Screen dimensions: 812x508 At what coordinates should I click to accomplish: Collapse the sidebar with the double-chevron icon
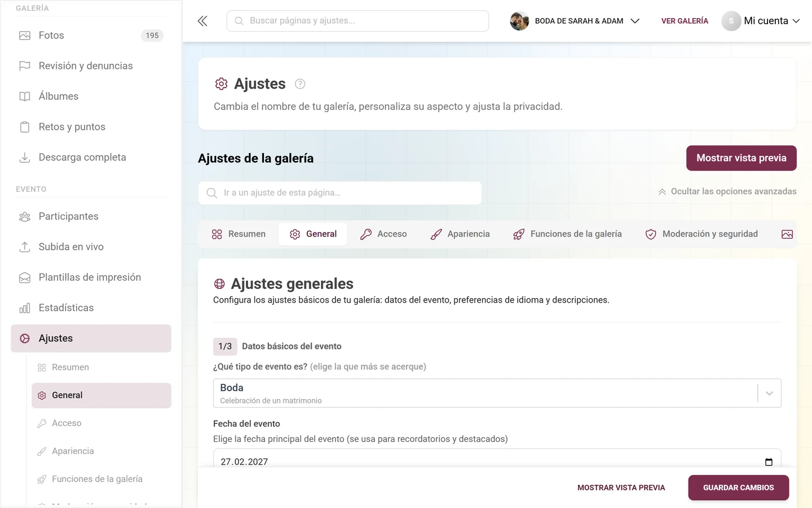202,21
